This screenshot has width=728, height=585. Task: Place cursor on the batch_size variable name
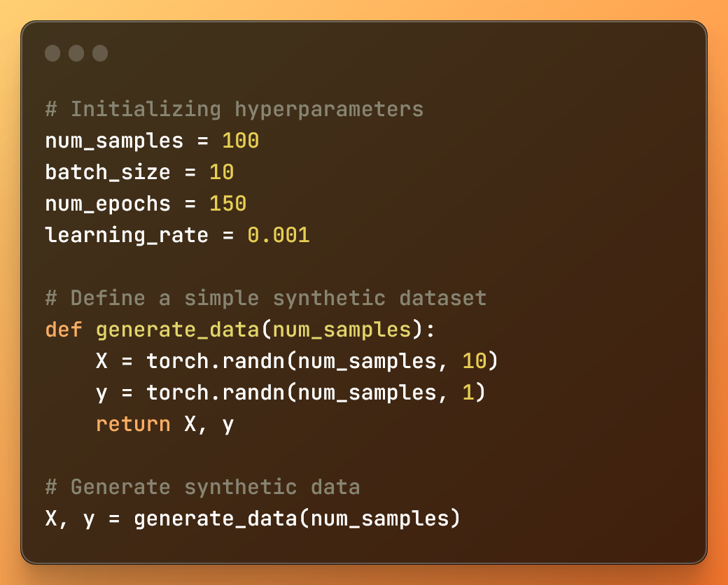pos(108,172)
